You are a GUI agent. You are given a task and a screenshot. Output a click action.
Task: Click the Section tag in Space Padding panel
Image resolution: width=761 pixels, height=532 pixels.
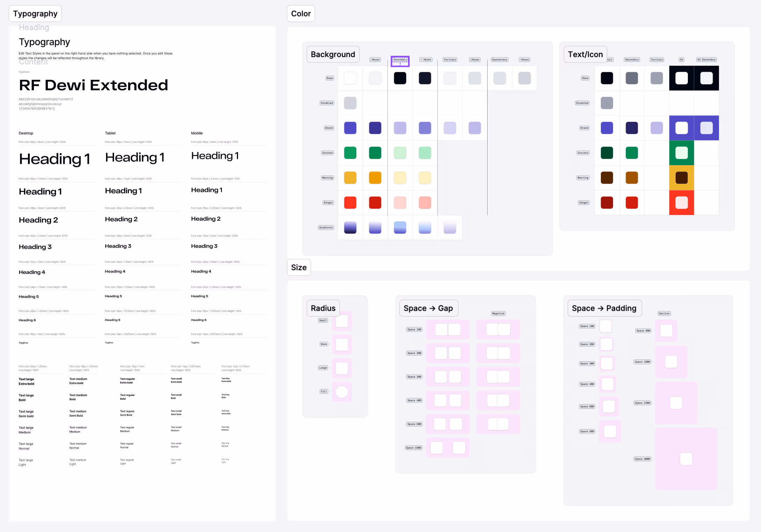(x=664, y=314)
